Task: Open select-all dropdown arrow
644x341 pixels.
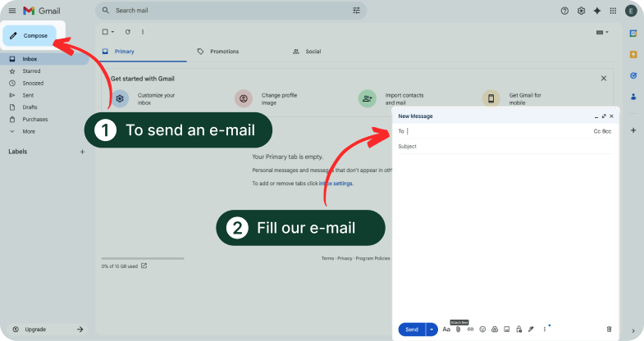Action: point(112,32)
